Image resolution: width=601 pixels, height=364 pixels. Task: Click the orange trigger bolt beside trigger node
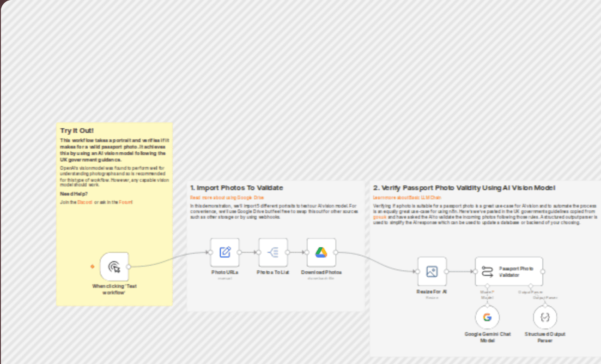92,267
